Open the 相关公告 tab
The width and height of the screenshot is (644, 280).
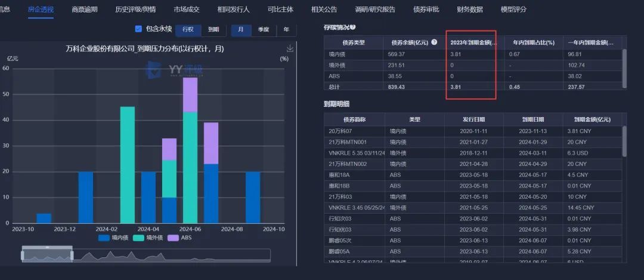point(324,10)
